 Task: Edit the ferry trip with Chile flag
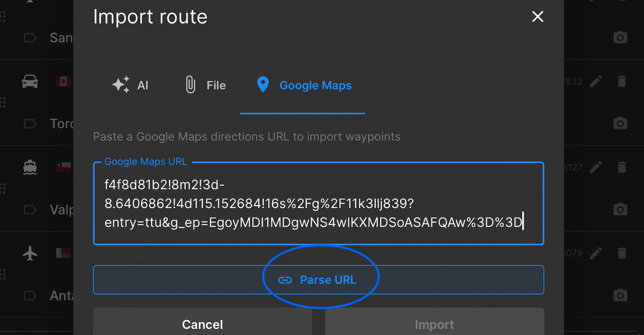pyautogui.click(x=596, y=167)
